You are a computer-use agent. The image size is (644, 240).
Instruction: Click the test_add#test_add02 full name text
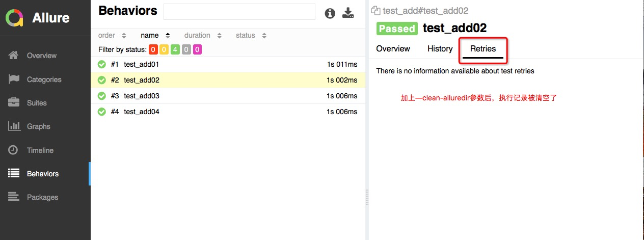[425, 10]
